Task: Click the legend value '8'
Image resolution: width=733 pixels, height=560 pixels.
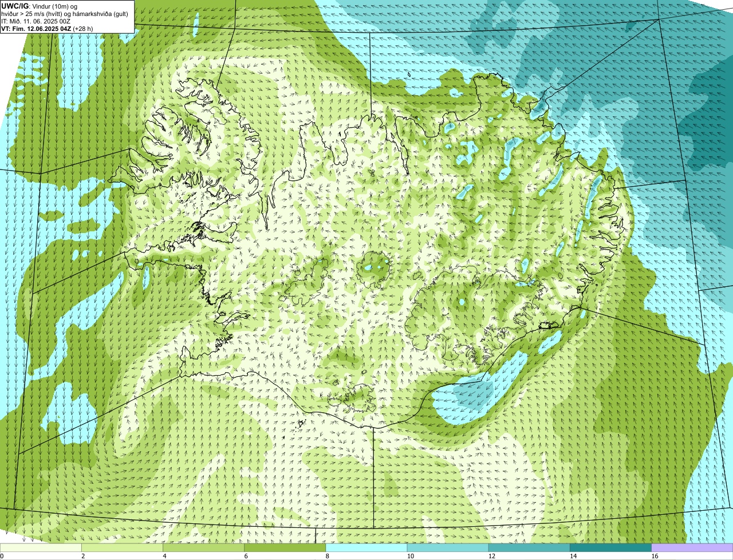Action: point(327,556)
